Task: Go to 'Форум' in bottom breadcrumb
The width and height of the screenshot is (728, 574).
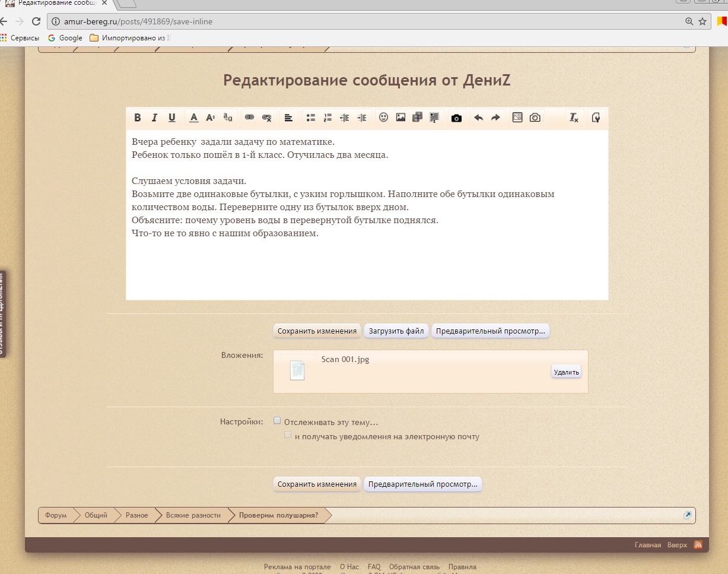Action: (56, 515)
